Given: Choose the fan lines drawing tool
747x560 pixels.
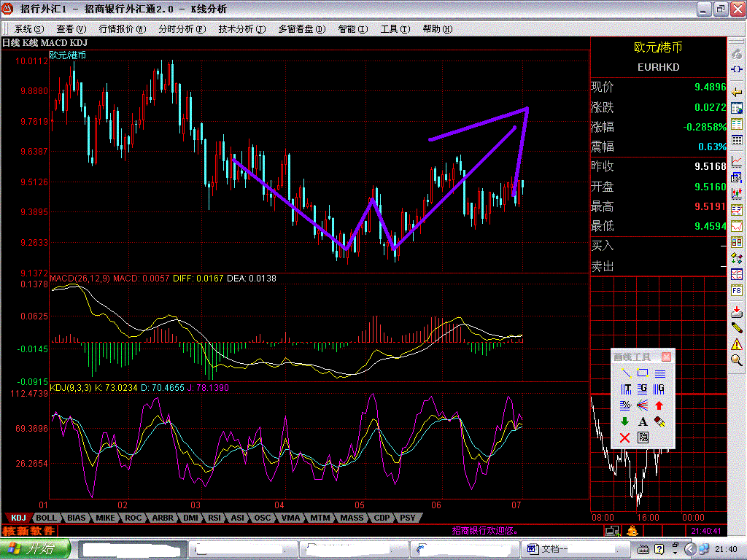Looking at the screenshot, I should [642, 405].
